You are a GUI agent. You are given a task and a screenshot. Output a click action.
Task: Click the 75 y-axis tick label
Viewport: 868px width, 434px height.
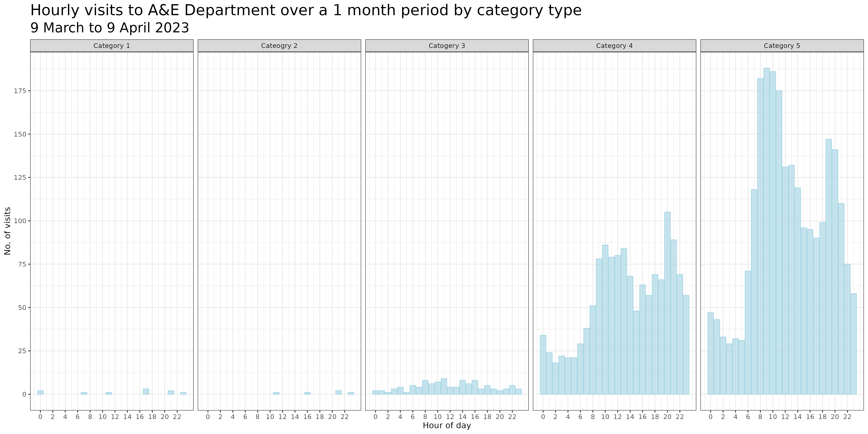click(x=22, y=264)
